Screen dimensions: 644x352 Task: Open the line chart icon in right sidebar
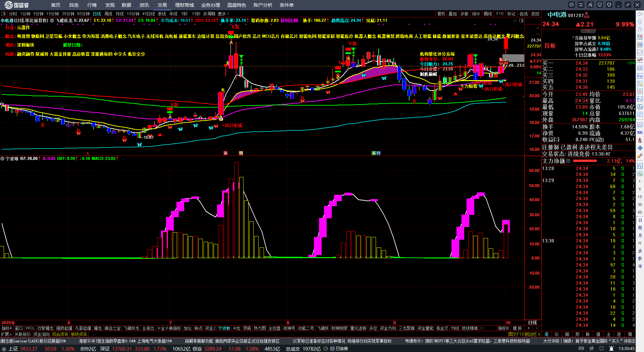click(640, 53)
